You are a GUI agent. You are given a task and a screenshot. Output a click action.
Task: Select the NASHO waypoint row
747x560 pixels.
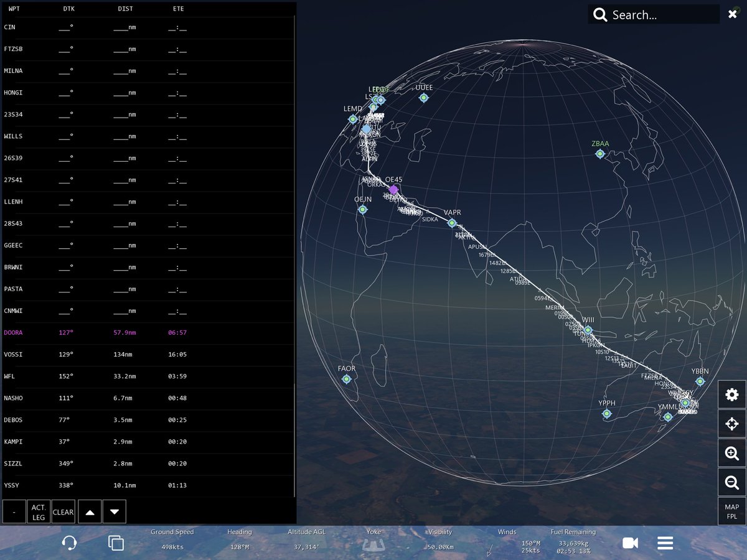pos(147,398)
